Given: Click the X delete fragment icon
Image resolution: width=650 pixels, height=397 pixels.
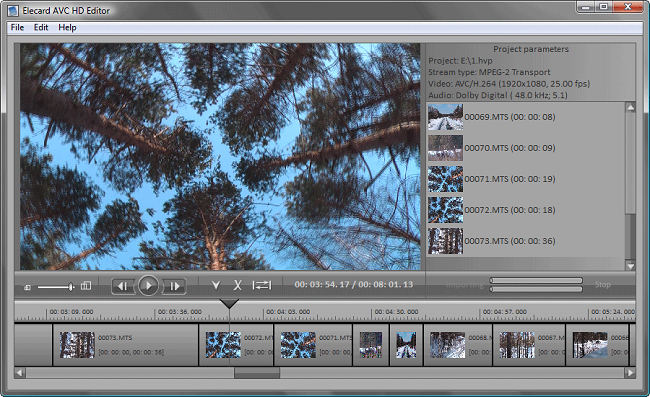Looking at the screenshot, I should coord(238,285).
